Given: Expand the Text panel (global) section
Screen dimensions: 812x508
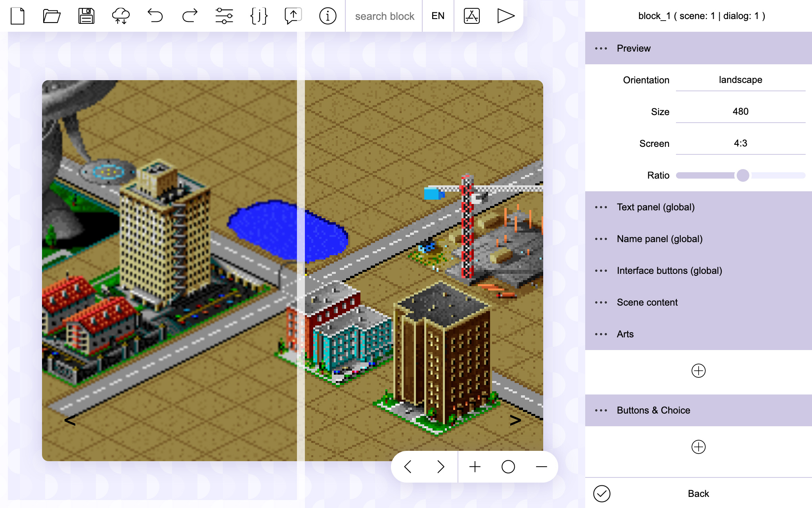Looking at the screenshot, I should tap(655, 207).
